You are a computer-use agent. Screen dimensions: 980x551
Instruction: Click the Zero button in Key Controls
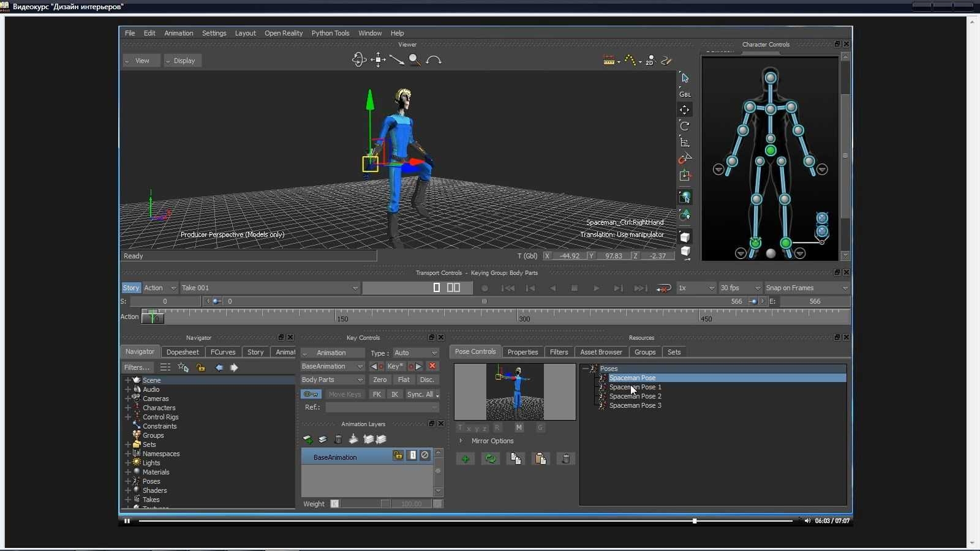[x=380, y=380]
